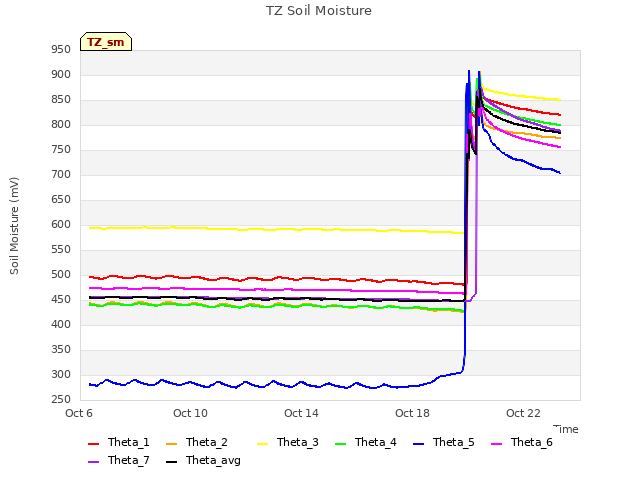The image size is (640, 480).
Task: Click the Oct 10 x-axis tick label
Action: pyautogui.click(x=190, y=413)
